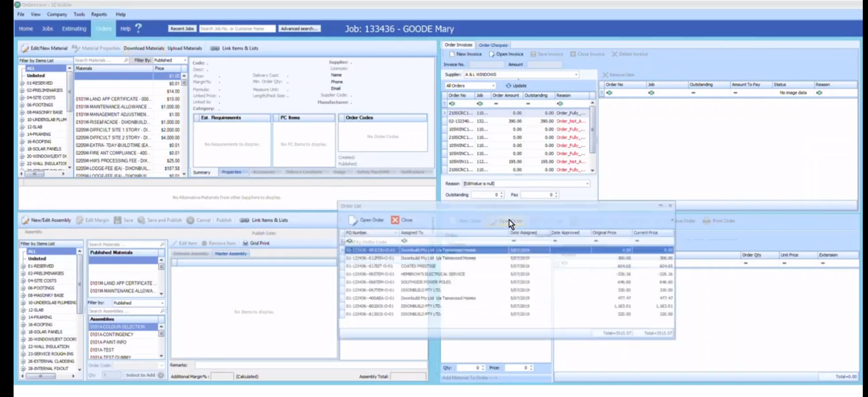Image resolution: width=868 pixels, height=397 pixels.
Task: Click the Delete Invoice X icon
Action: tap(615, 54)
